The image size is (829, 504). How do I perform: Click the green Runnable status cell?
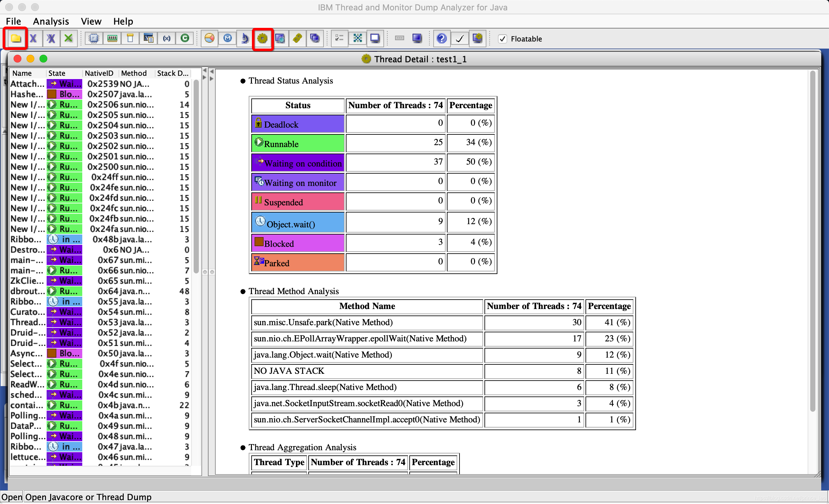point(298,144)
